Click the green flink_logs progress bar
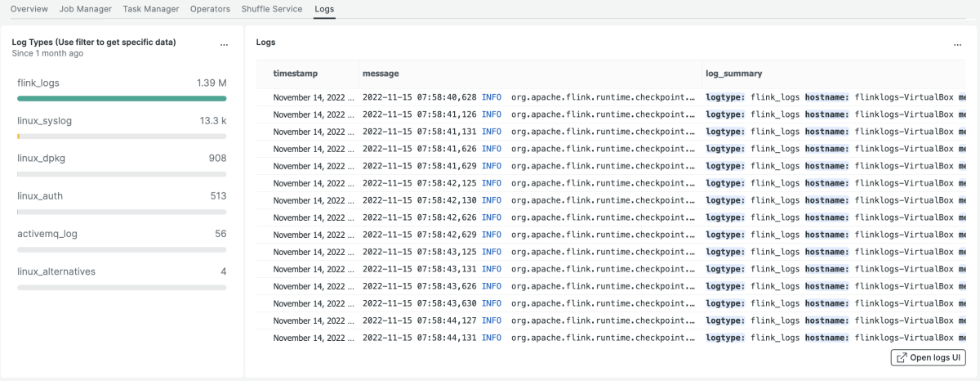Screen dimensions: 980x381 (122, 98)
